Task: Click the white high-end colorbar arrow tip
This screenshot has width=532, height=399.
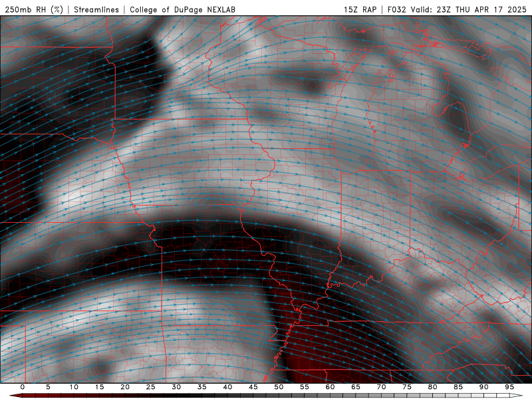Action: (516, 396)
